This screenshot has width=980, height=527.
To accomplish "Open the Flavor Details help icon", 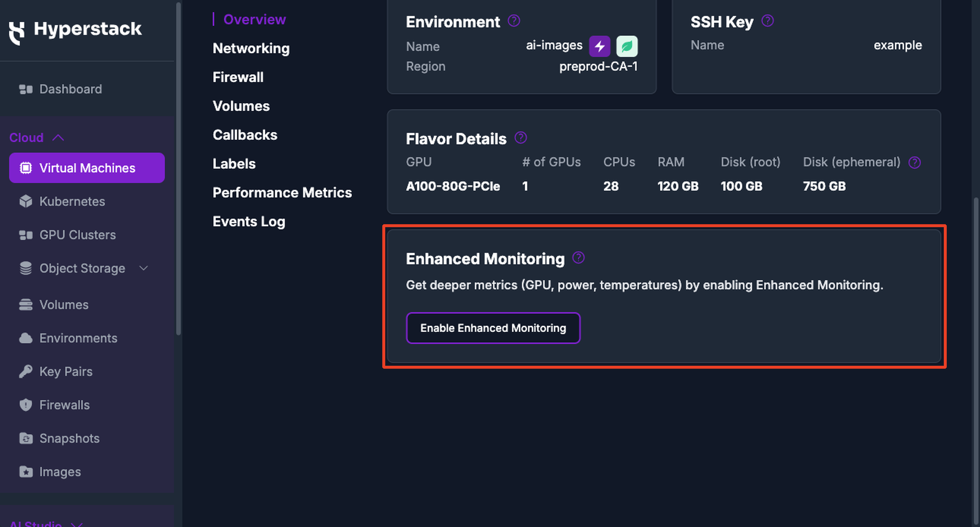I will [x=520, y=138].
